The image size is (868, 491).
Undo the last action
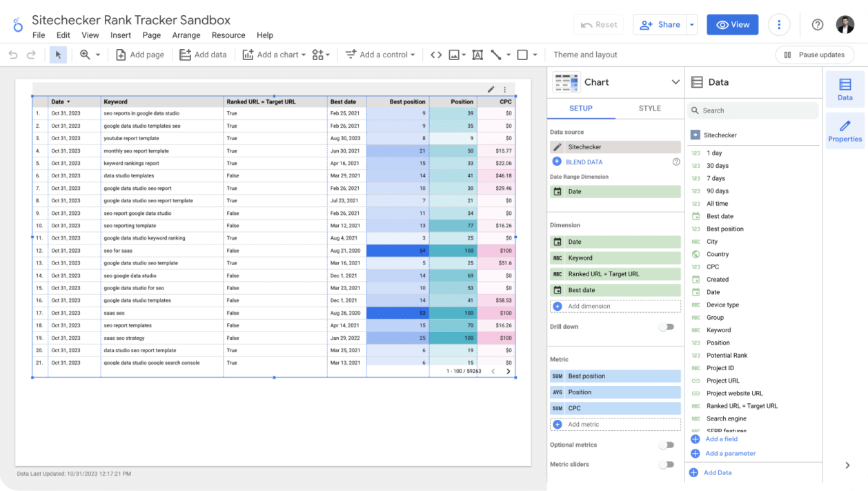13,55
